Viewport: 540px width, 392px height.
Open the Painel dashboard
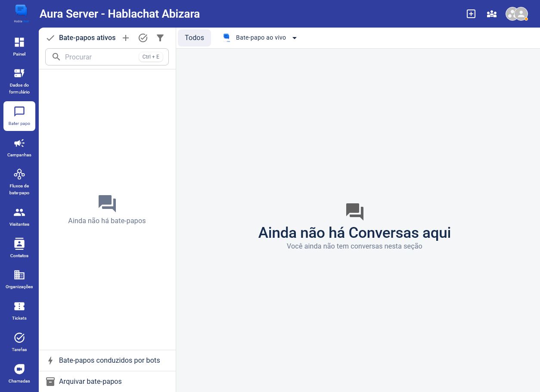click(19, 47)
